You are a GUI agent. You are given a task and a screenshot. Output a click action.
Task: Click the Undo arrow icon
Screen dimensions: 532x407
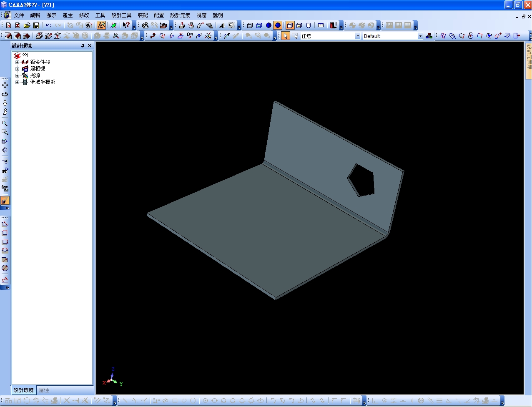point(49,25)
